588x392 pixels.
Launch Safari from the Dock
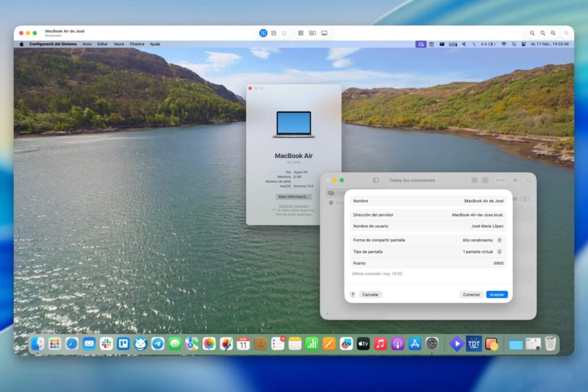[x=71, y=343]
